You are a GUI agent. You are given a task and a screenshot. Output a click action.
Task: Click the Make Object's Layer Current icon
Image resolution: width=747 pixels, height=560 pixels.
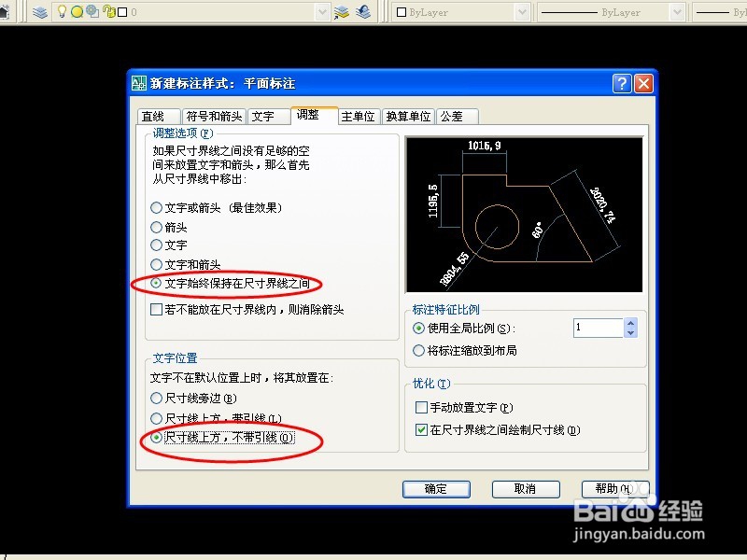click(x=340, y=12)
